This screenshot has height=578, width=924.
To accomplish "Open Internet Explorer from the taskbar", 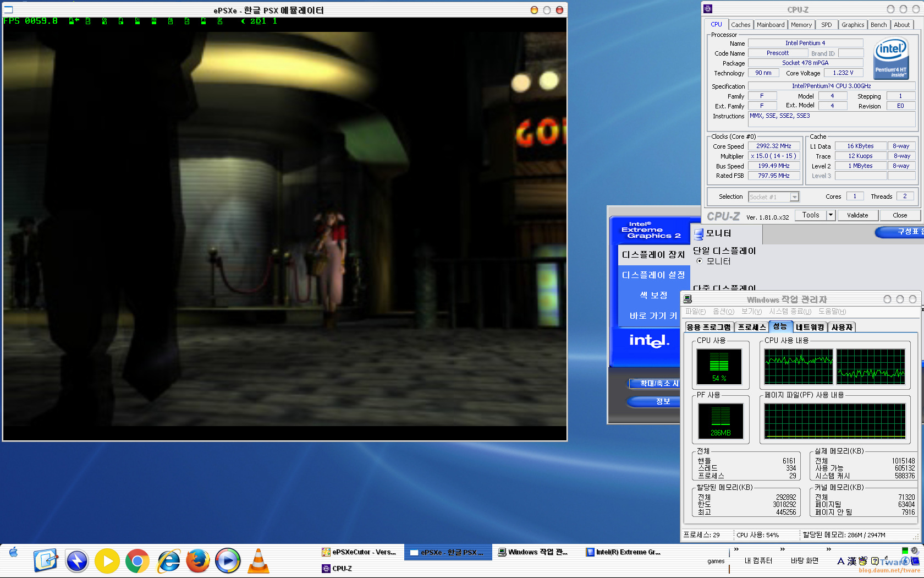I will 168,561.
